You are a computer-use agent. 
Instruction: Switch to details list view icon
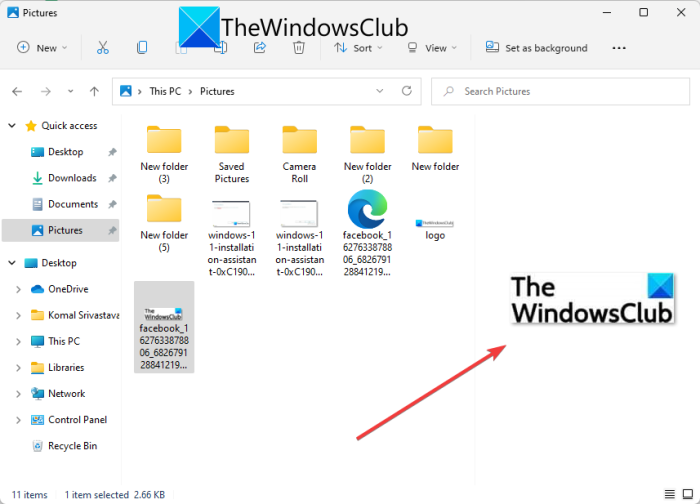click(x=669, y=494)
